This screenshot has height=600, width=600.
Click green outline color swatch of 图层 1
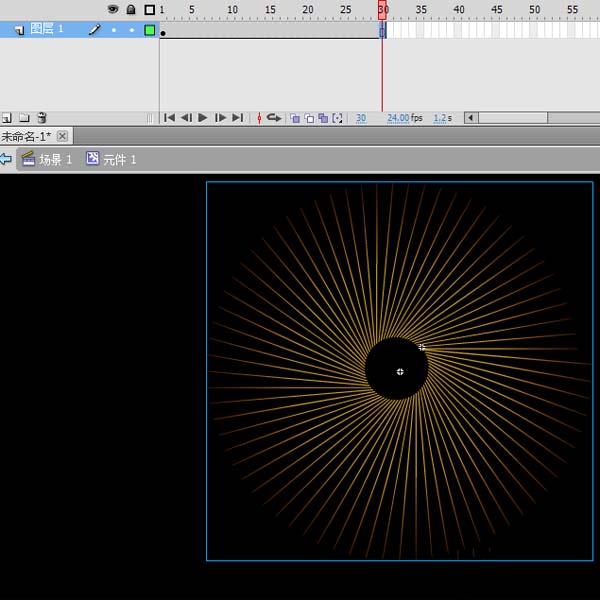pos(149,30)
